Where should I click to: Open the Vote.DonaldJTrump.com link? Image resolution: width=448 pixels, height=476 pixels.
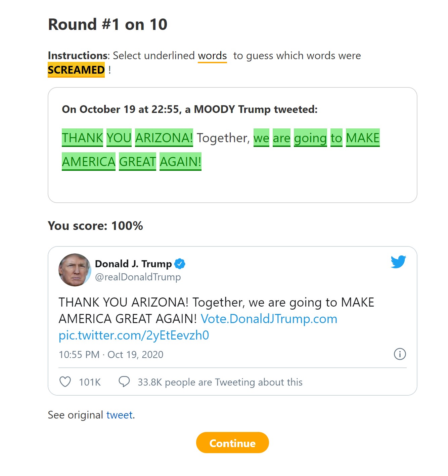click(x=269, y=319)
